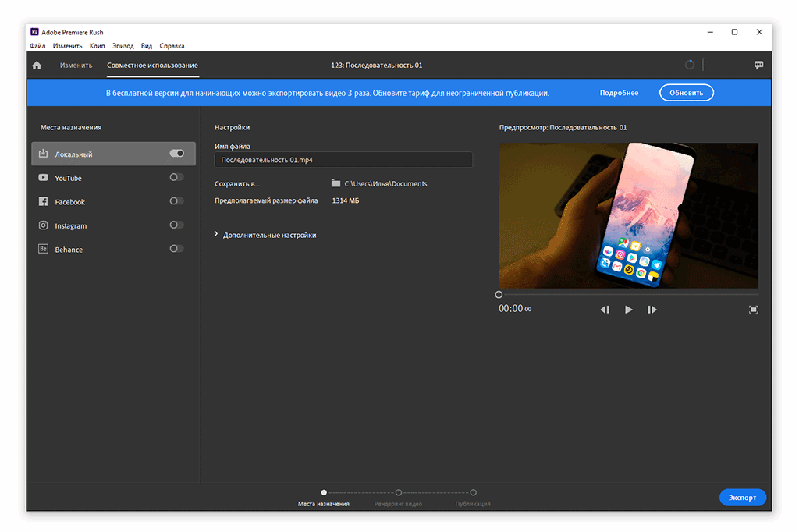
Task: Click the preview scrubber handle
Action: coord(499,295)
